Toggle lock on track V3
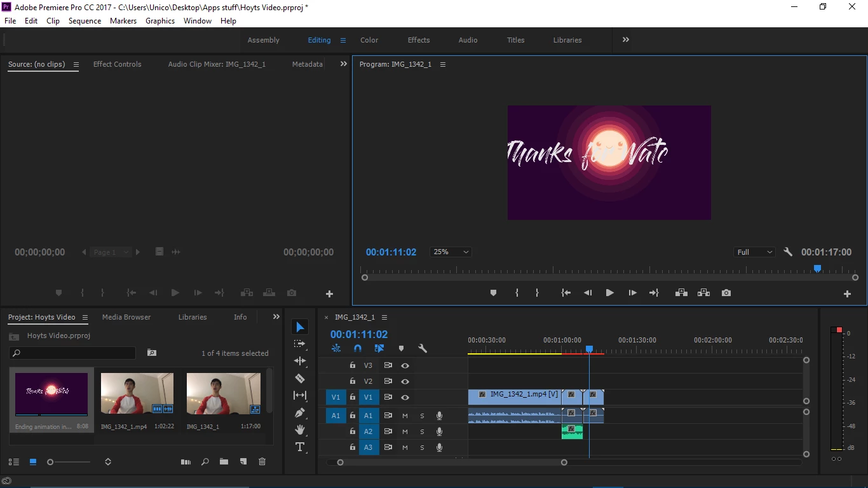Viewport: 868px width, 488px height. pos(352,365)
